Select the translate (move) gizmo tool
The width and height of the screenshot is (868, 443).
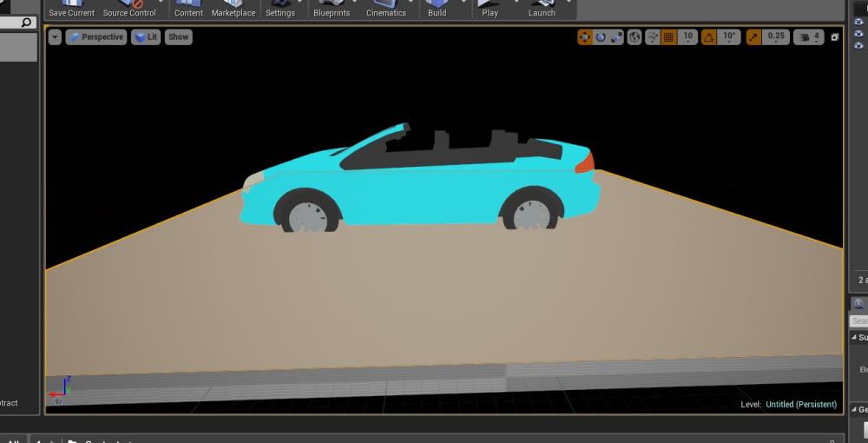585,37
